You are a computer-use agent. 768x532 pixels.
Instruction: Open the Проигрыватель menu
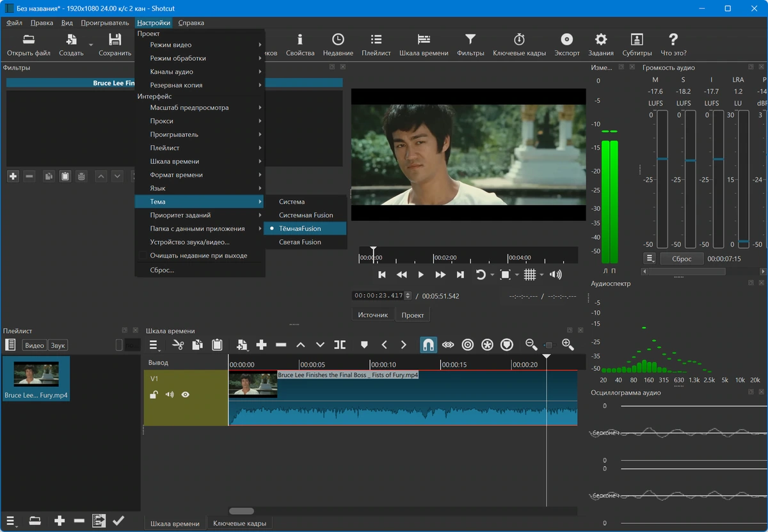[x=105, y=22]
